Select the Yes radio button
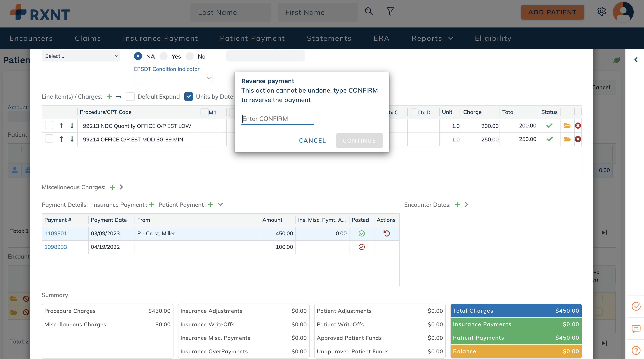The image size is (644, 359). (164, 56)
